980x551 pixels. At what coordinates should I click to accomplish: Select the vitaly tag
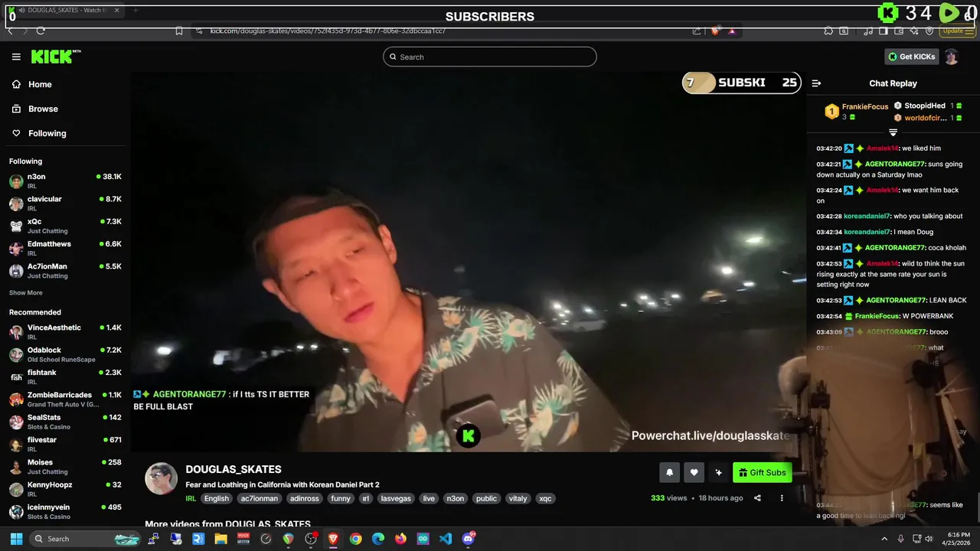tap(518, 498)
